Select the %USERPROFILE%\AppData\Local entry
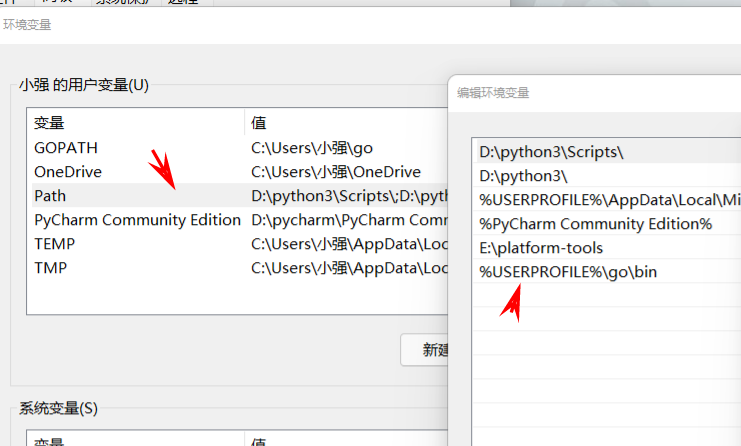Screen dimensions: 741x446 click(x=607, y=200)
